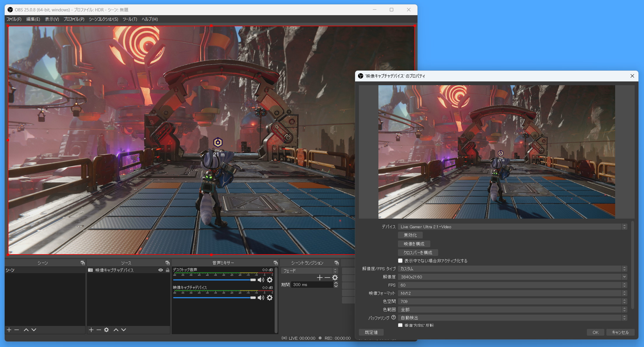644x347 pixels.
Task: Remove selected scene with minus icon
Action: pyautogui.click(x=17, y=330)
